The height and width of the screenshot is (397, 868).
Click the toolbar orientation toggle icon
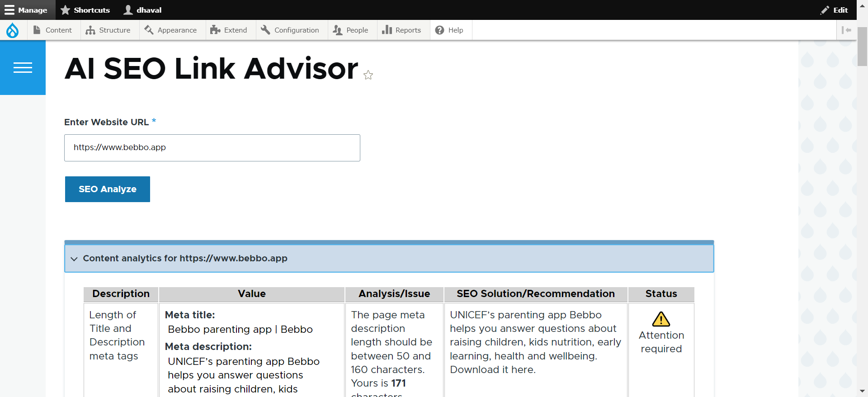click(x=846, y=30)
